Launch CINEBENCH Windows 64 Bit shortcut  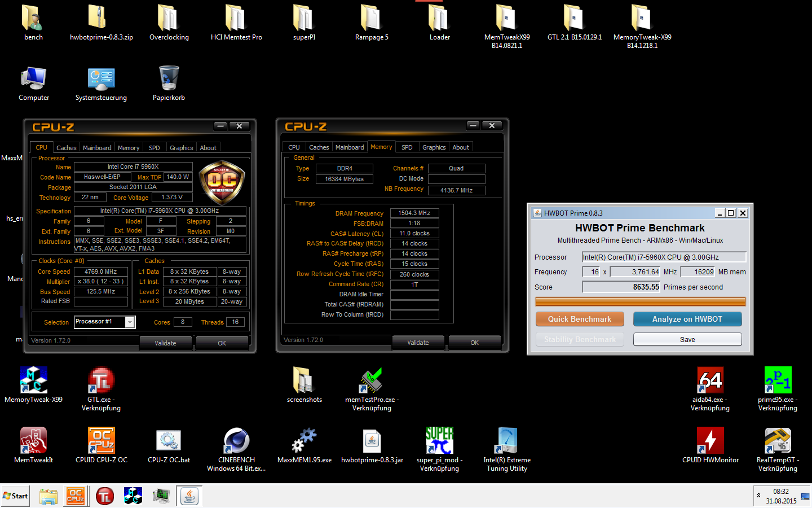[236, 450]
